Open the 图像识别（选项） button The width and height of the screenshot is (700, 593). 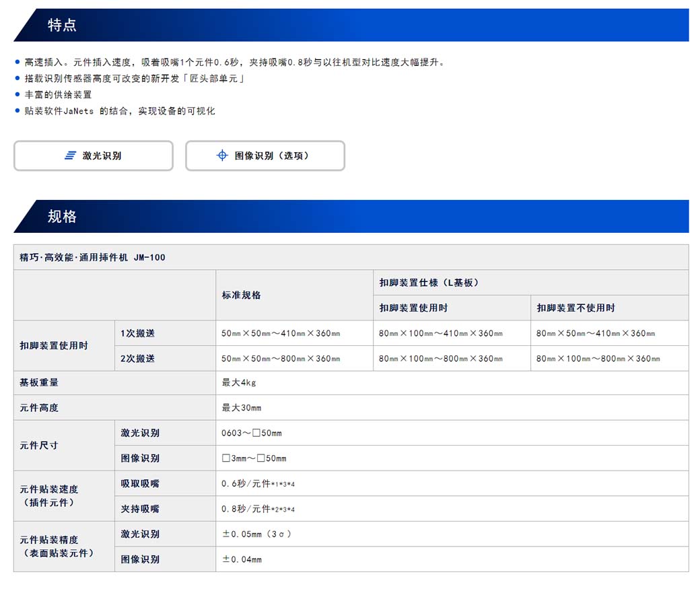tap(265, 155)
